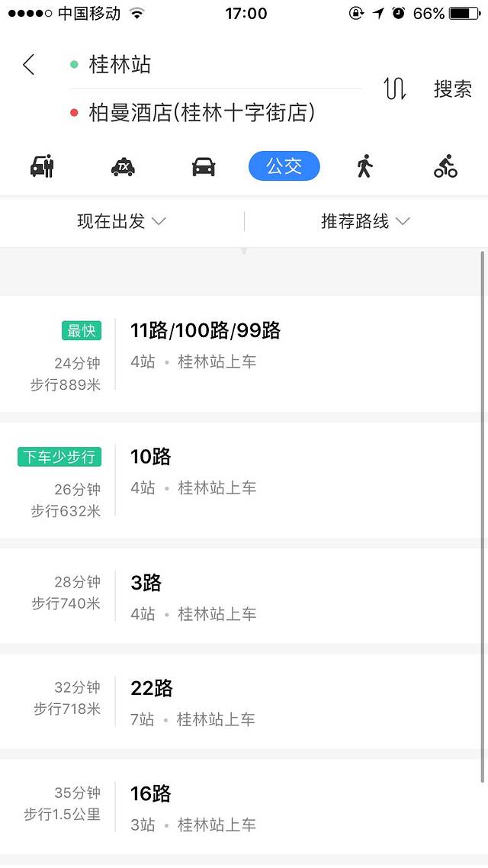Tap the back arrow icon
Viewport: 488px width, 868px height.
click(x=29, y=65)
